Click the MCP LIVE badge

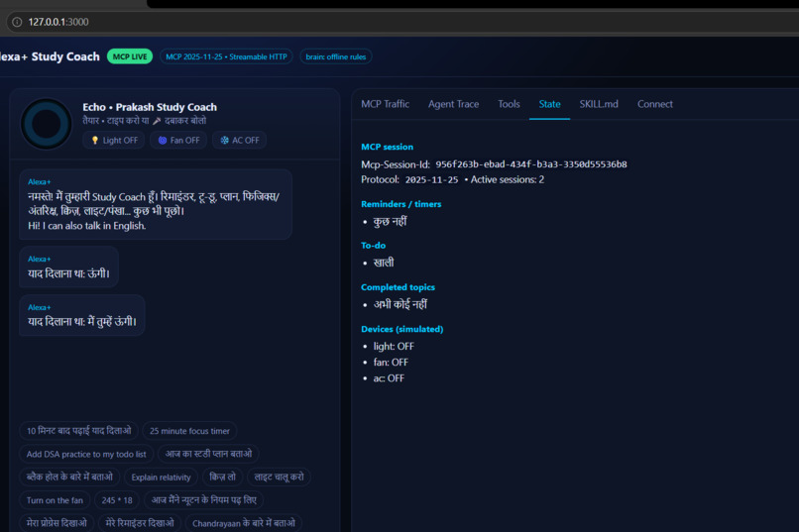click(x=130, y=56)
